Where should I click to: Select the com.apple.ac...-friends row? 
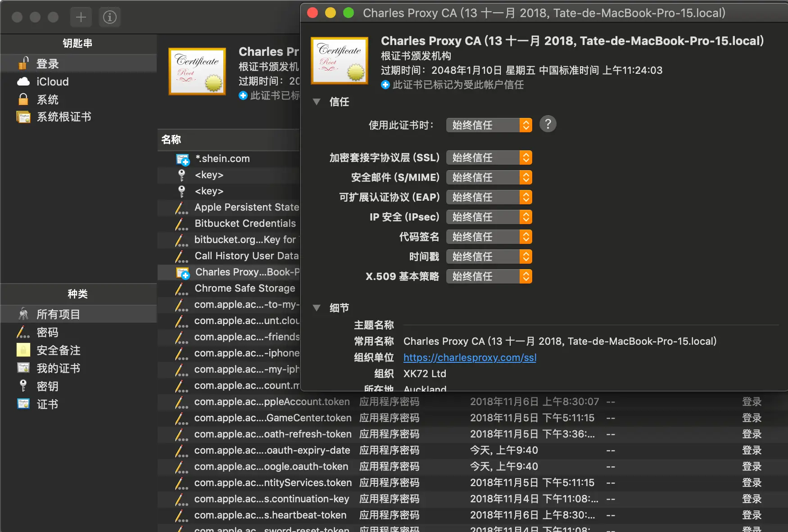coord(229,337)
